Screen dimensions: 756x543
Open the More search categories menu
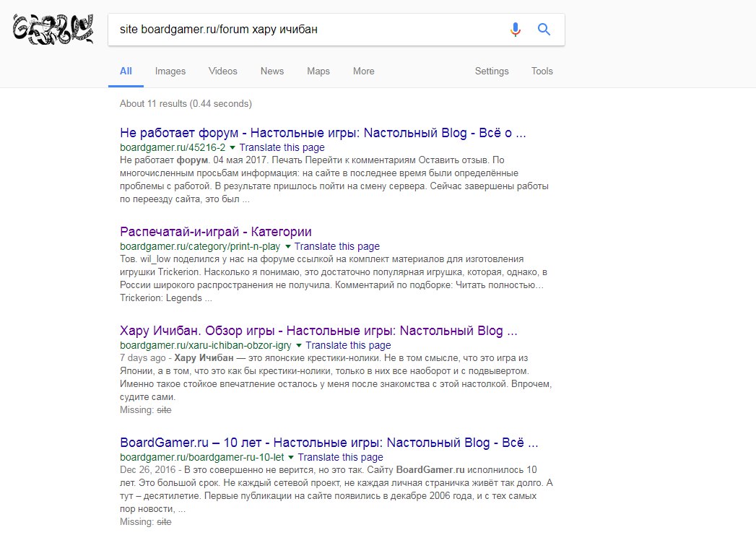tap(363, 71)
